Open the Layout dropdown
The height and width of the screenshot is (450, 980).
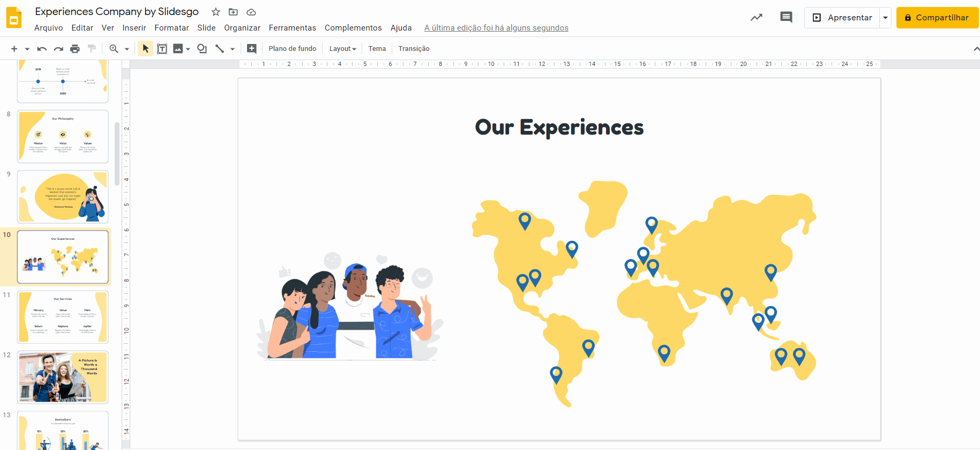pos(342,49)
